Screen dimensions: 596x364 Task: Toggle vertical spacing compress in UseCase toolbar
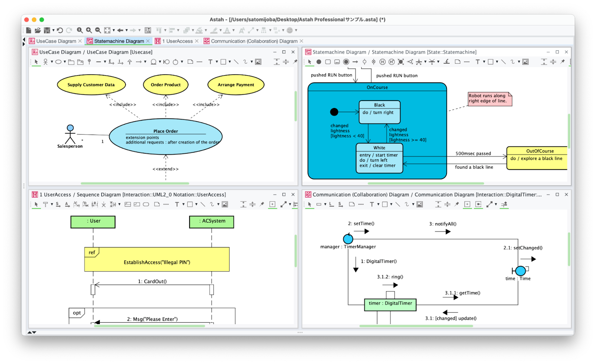(x=286, y=62)
